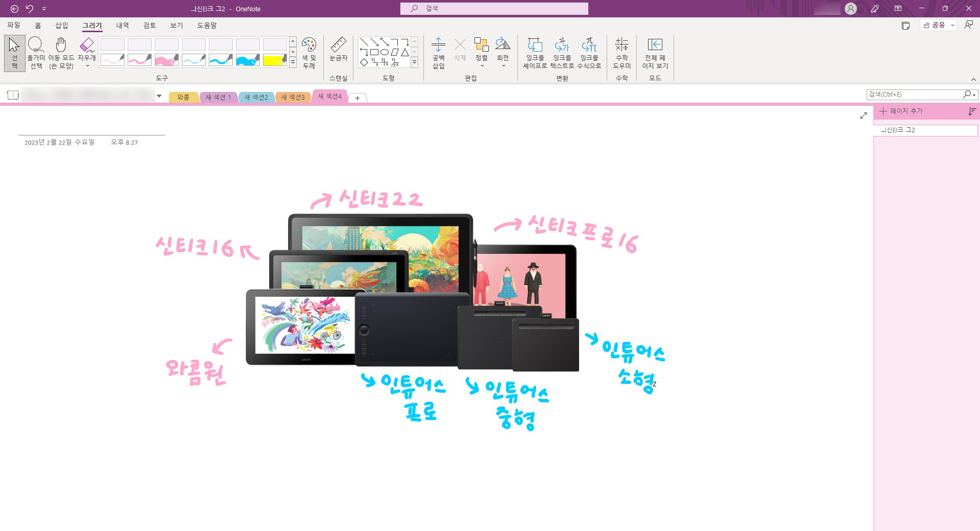This screenshot has width=980, height=531.
Task: Add a new section with plus tab
Action: coord(357,98)
